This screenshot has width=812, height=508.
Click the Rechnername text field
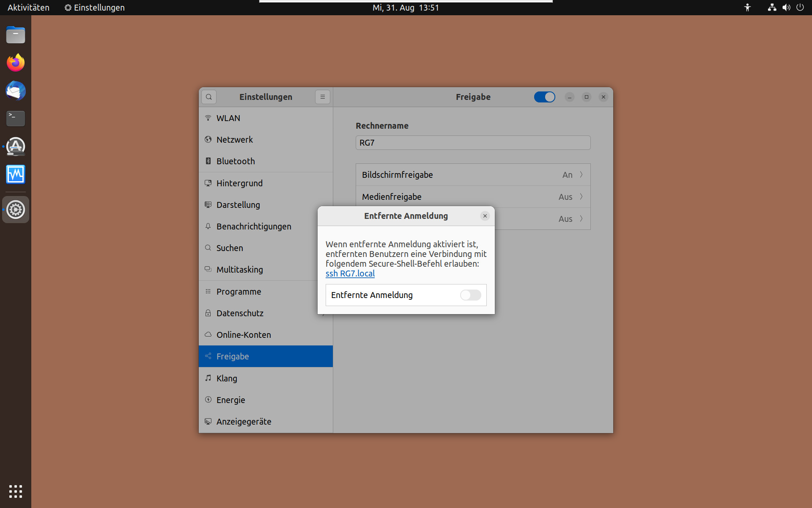[x=473, y=143]
